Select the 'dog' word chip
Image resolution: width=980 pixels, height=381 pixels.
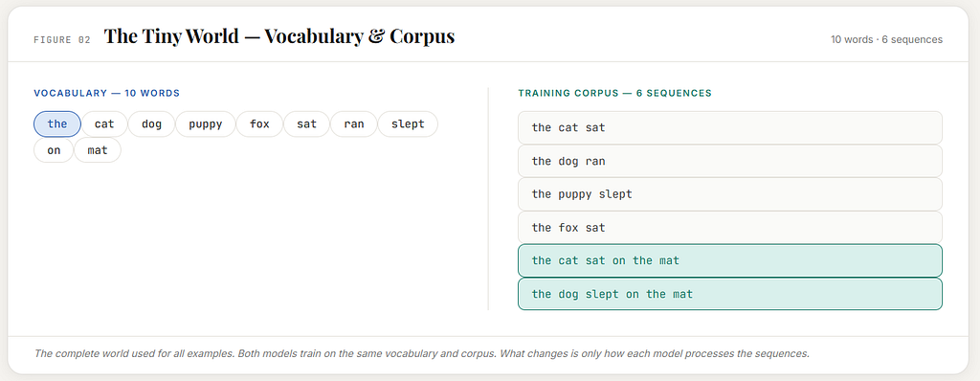[151, 123]
